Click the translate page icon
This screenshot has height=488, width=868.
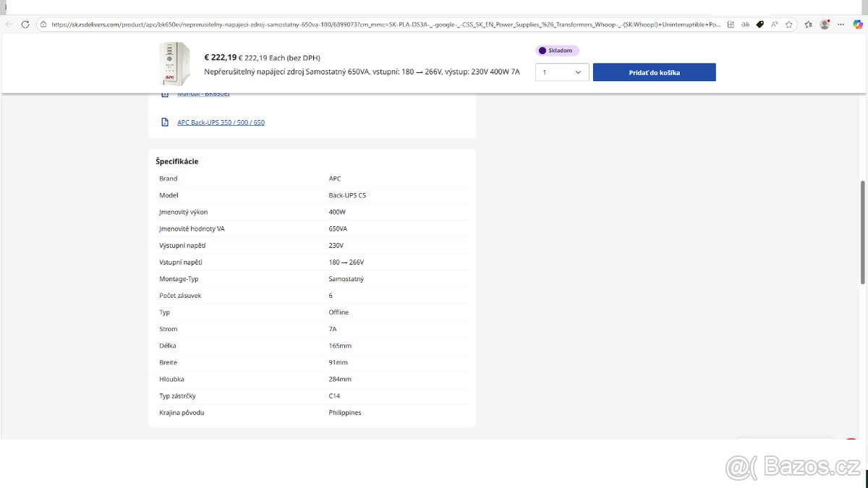click(746, 24)
